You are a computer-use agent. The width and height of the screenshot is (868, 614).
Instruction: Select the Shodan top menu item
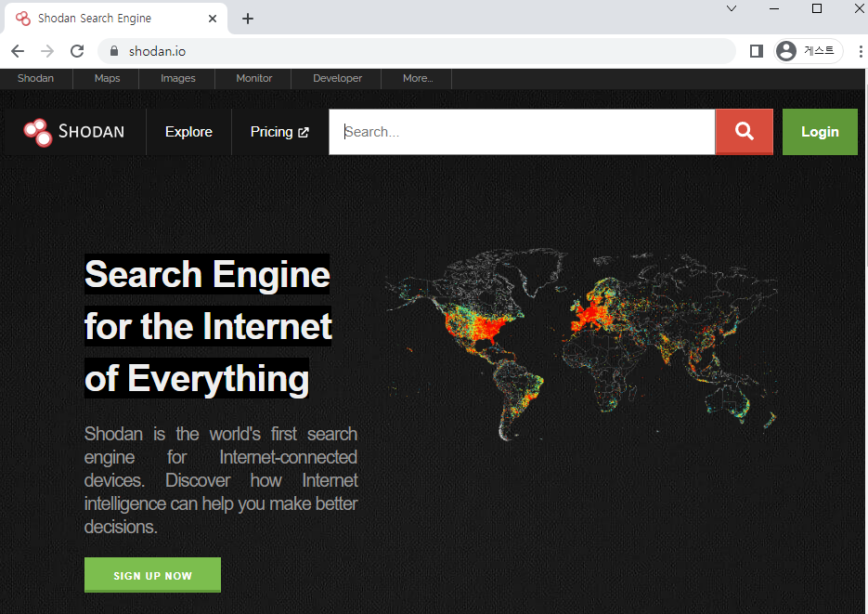35,79
